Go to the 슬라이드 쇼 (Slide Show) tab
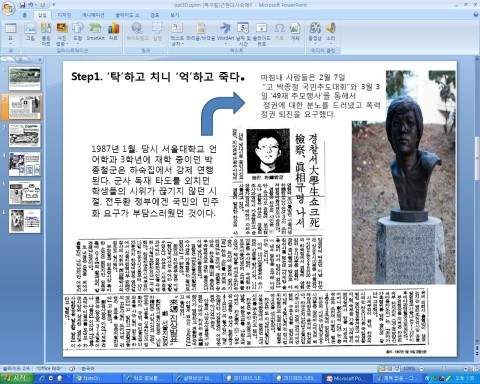The height and width of the screenshot is (384, 480). [x=127, y=15]
